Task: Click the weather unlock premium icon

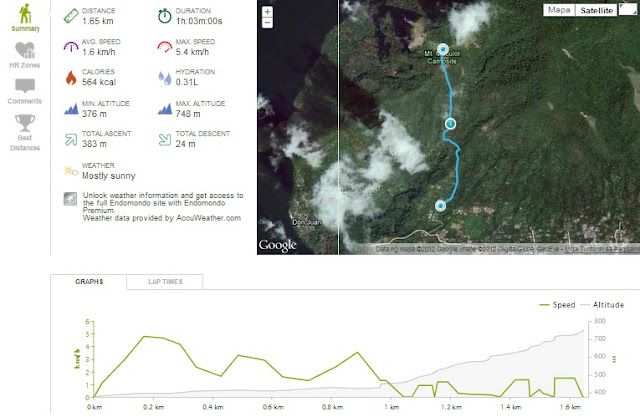Action: click(x=69, y=199)
